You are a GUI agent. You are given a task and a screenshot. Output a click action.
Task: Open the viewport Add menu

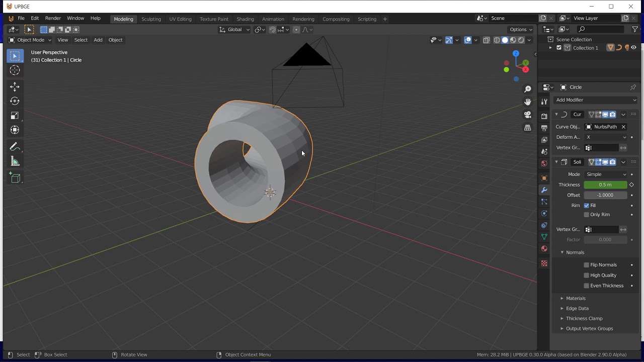[x=98, y=40]
